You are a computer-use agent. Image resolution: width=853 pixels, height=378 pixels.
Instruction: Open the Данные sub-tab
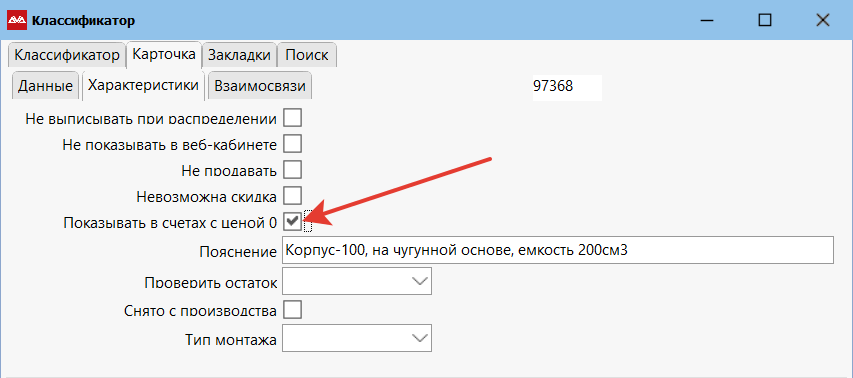pos(46,86)
